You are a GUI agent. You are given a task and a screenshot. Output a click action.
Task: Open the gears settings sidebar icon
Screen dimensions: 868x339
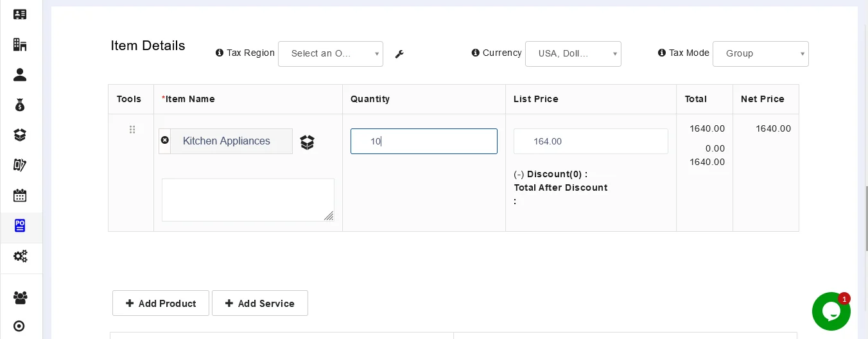click(20, 256)
